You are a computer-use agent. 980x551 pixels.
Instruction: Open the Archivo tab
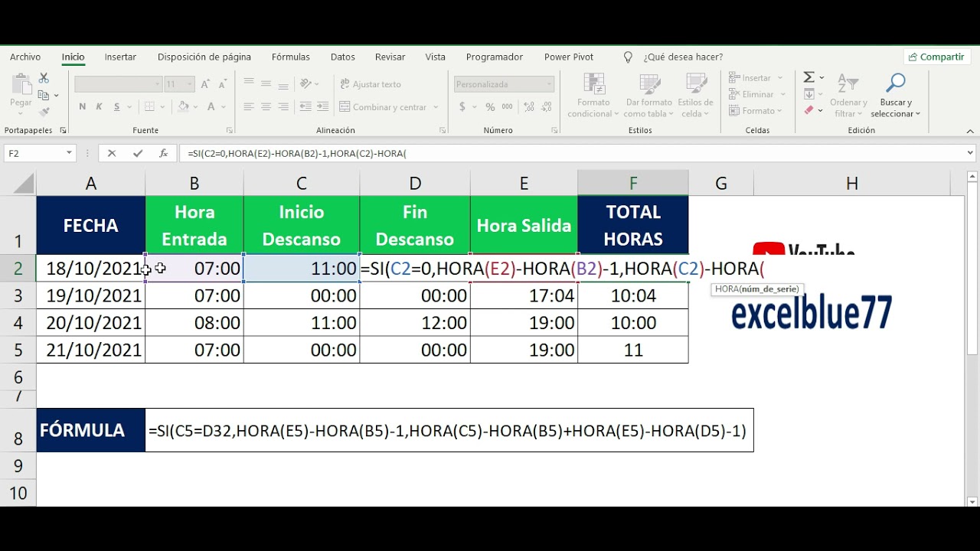tap(25, 57)
